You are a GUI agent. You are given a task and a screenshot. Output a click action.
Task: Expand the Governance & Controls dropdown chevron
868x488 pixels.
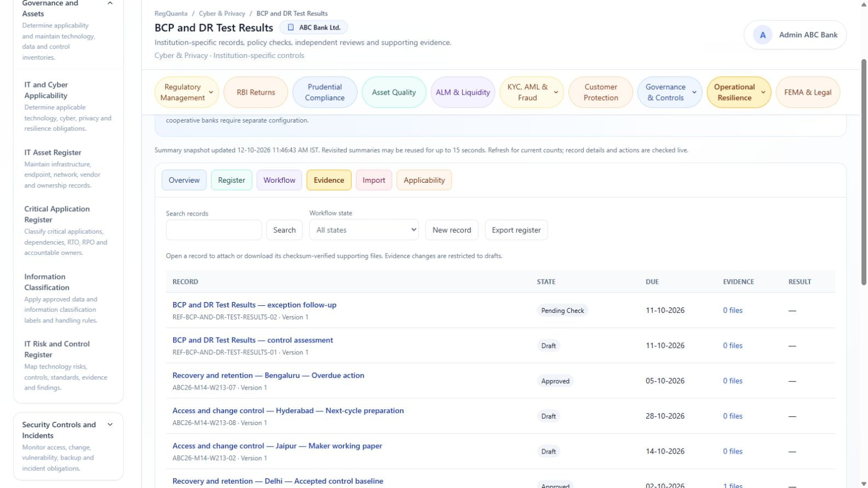694,92
